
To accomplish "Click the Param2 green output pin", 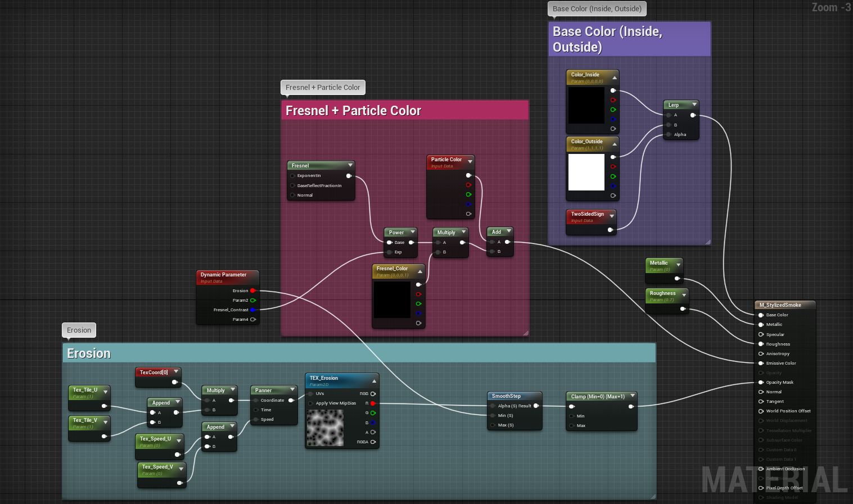I will 253,300.
